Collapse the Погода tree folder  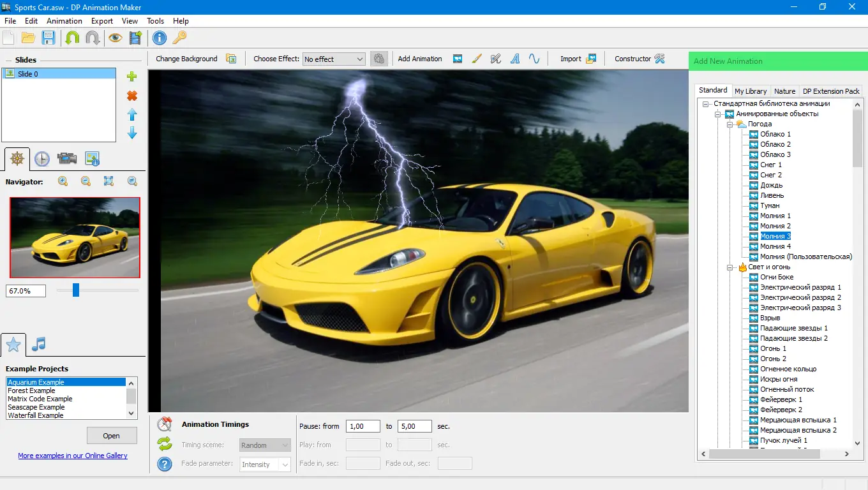click(731, 124)
